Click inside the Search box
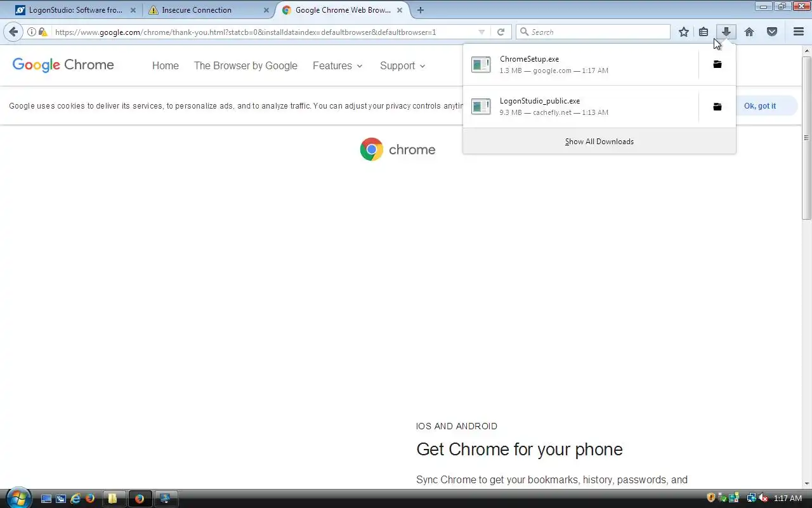 click(x=593, y=32)
